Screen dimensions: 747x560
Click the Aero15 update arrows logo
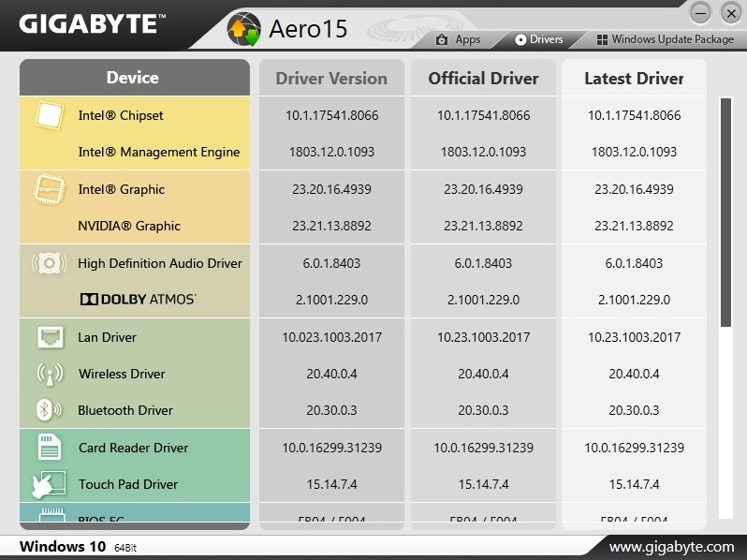click(245, 29)
